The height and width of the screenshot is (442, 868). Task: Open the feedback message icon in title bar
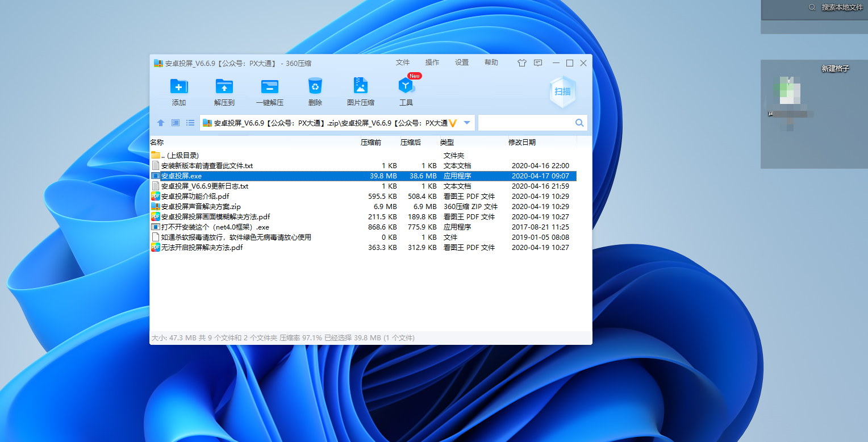tap(538, 63)
